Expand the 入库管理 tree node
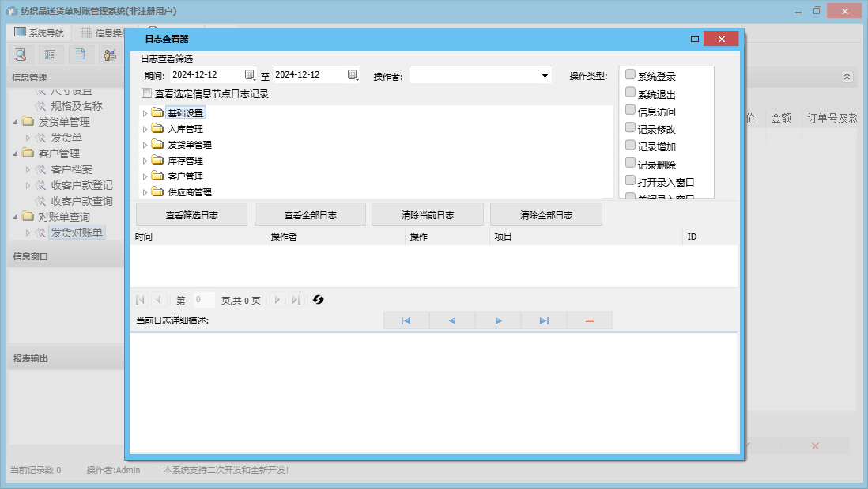The image size is (868, 489). (x=145, y=129)
